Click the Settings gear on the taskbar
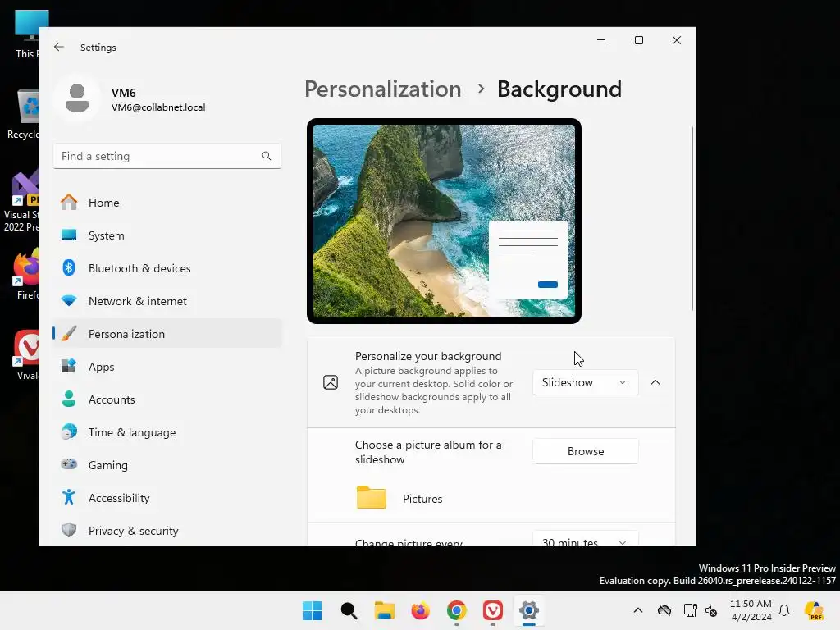The height and width of the screenshot is (630, 840). (529, 610)
